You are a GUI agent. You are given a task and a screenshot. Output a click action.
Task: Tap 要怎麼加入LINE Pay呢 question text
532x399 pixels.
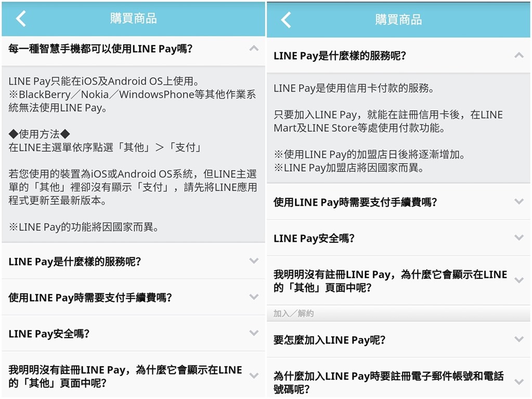point(330,340)
